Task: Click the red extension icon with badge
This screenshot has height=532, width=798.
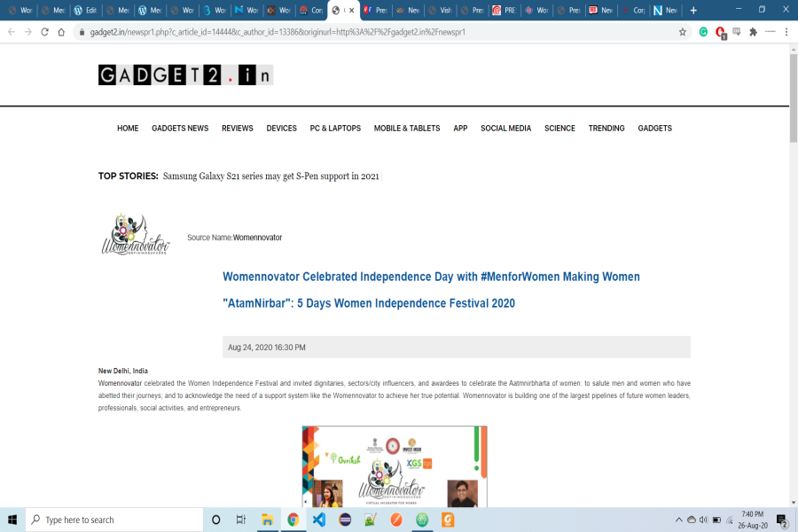Action: tap(720, 33)
